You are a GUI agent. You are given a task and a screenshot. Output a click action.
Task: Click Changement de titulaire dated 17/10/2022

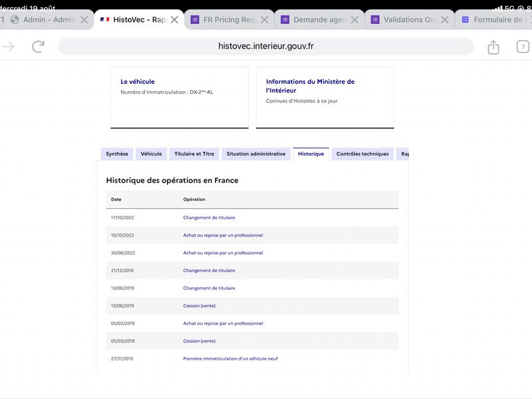pos(209,217)
